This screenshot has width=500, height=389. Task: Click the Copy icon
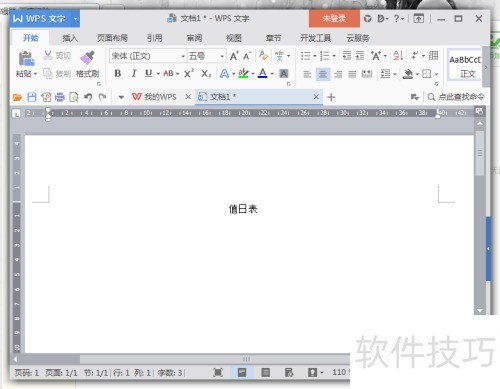(x=48, y=73)
